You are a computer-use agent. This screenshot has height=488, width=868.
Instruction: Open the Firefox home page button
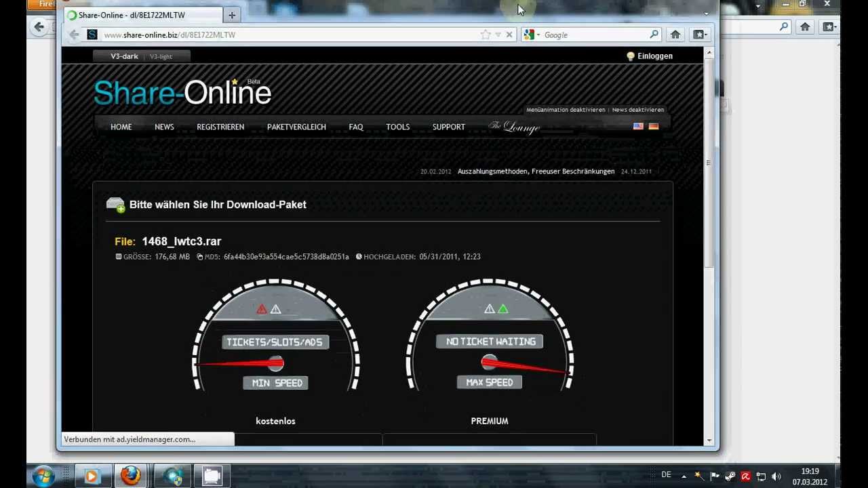coord(675,35)
